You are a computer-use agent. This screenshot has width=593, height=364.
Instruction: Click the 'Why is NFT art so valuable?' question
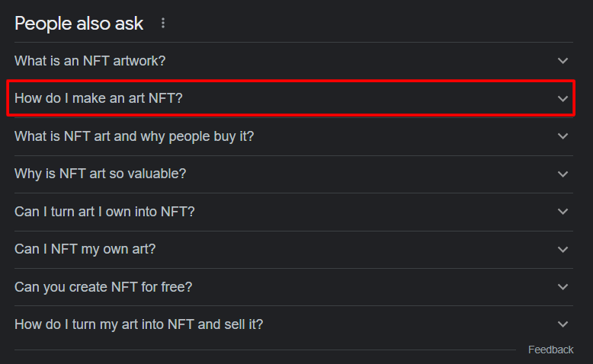coord(100,174)
